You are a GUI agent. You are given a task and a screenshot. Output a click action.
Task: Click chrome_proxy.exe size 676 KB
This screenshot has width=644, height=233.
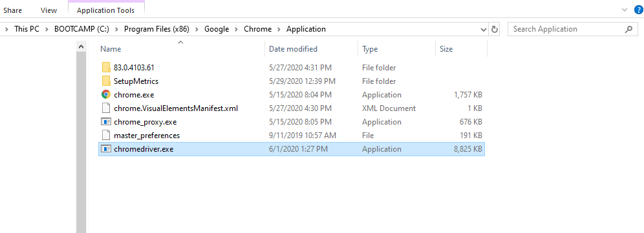coord(471,122)
